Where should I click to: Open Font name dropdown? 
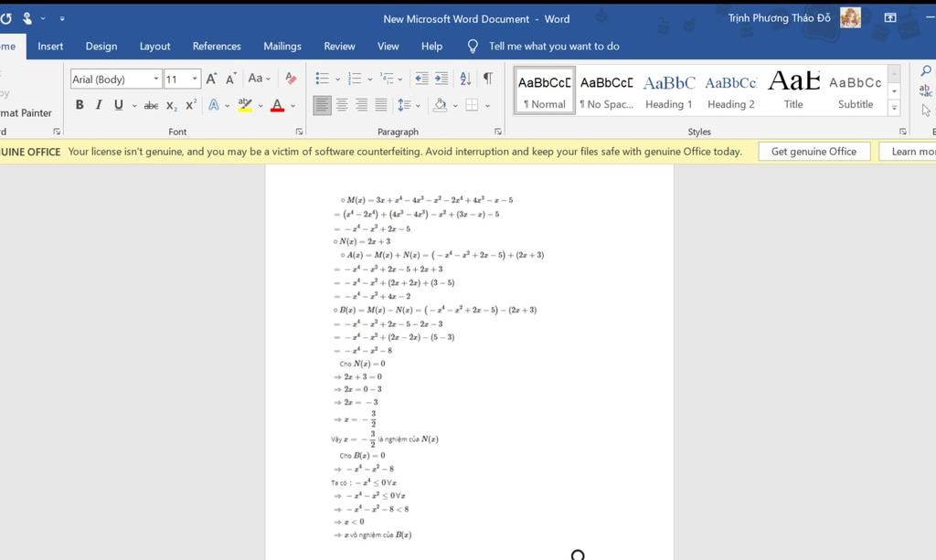point(155,79)
